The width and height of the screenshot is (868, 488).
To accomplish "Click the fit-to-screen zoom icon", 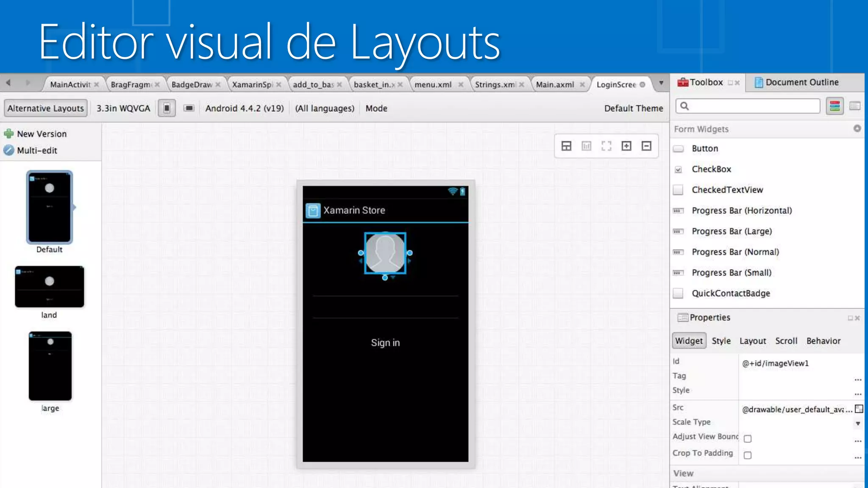I will click(x=606, y=146).
